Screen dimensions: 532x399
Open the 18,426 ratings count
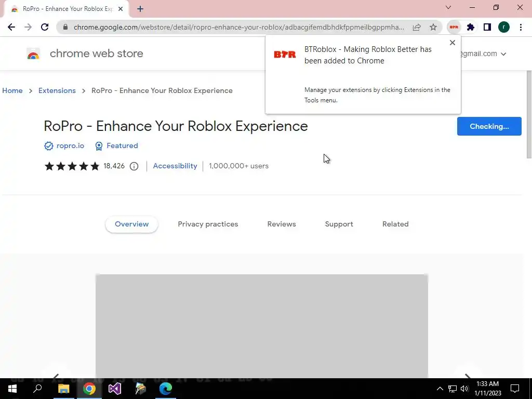[114, 166]
